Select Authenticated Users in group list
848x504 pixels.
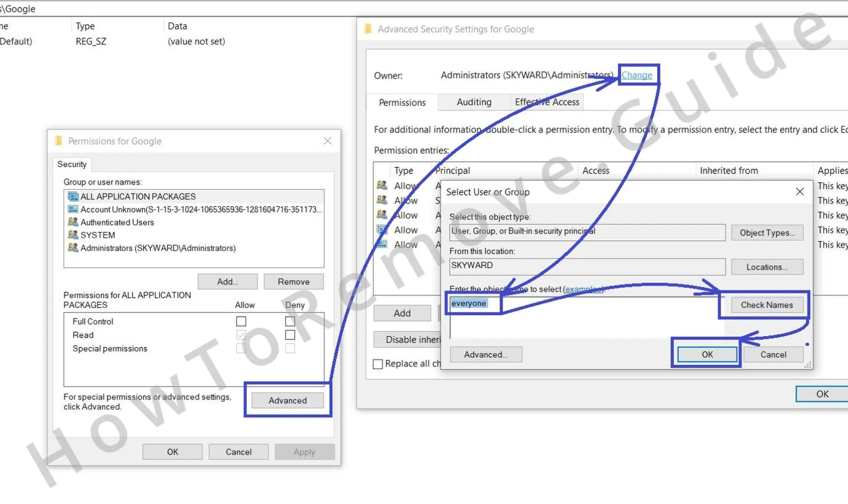(x=117, y=222)
